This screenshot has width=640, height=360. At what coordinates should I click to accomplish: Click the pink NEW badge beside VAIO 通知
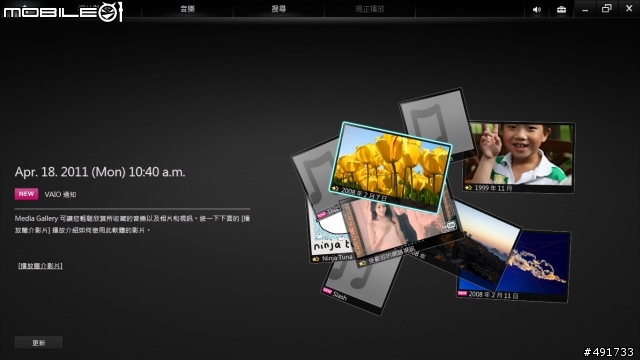(x=27, y=194)
